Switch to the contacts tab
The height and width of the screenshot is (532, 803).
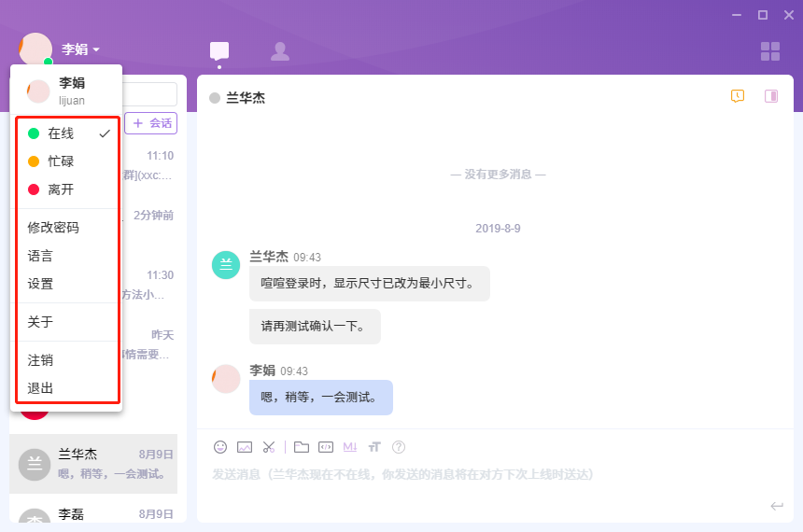click(x=279, y=51)
